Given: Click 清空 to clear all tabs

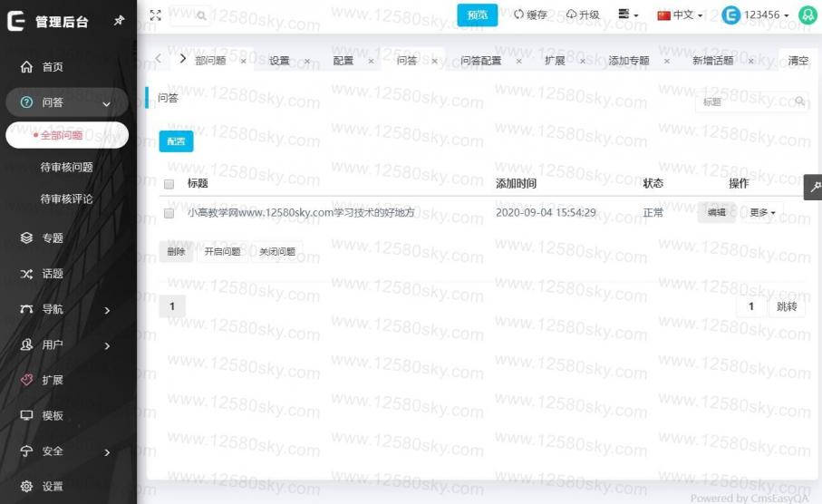Looking at the screenshot, I should tap(798, 61).
